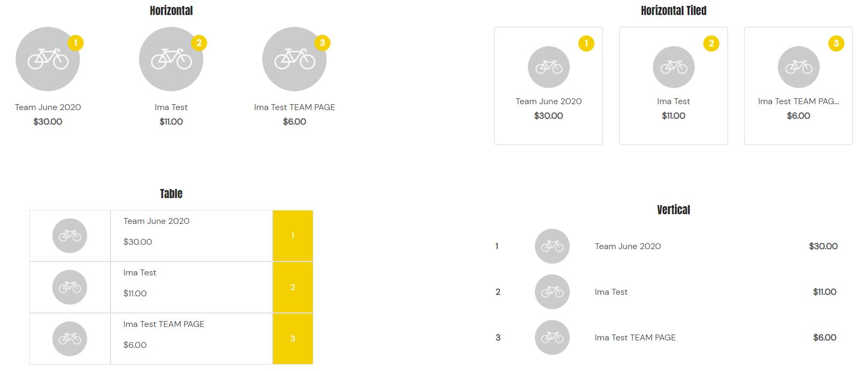Click yellow rank 3 cell in Table

pyautogui.click(x=293, y=339)
